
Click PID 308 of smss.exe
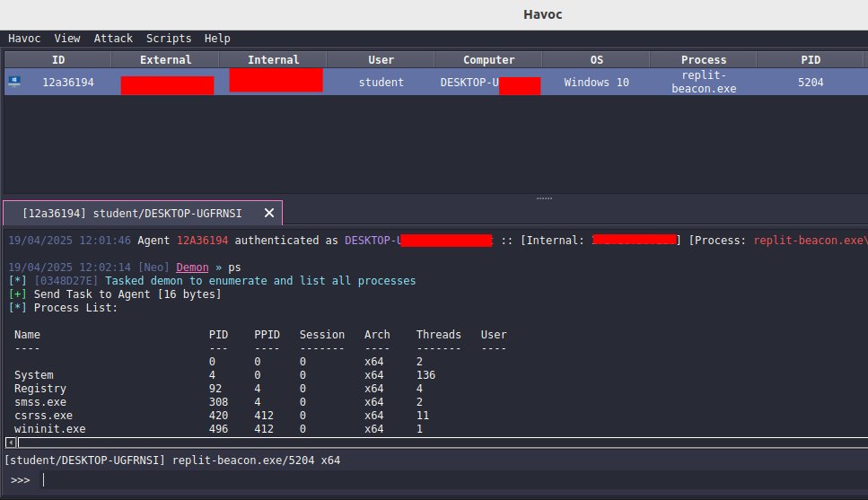218,402
